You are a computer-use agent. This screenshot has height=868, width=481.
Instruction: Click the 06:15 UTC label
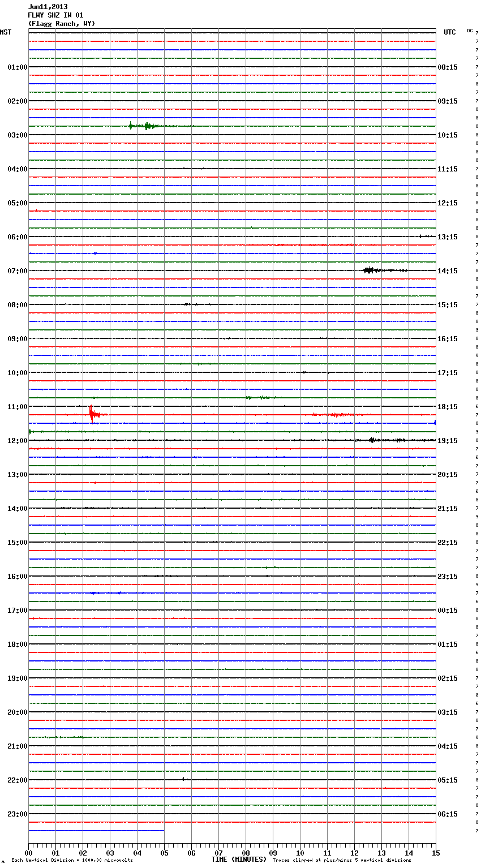pyautogui.click(x=448, y=814)
